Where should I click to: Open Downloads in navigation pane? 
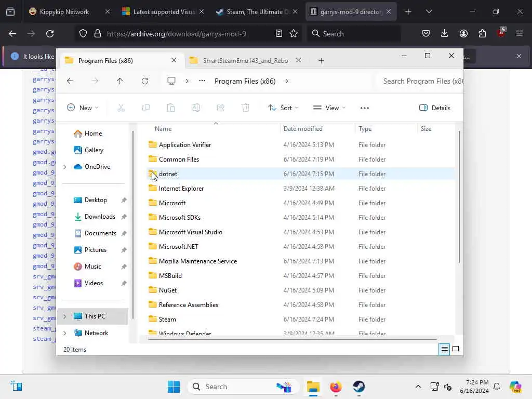coord(100,217)
